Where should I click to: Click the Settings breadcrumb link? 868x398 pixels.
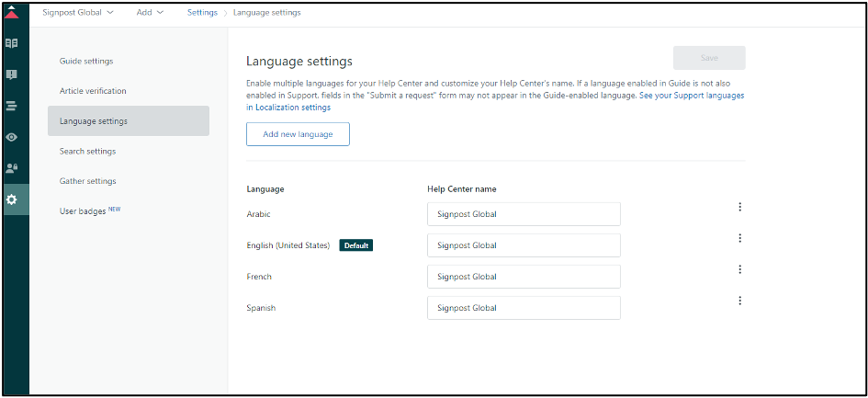click(x=202, y=13)
